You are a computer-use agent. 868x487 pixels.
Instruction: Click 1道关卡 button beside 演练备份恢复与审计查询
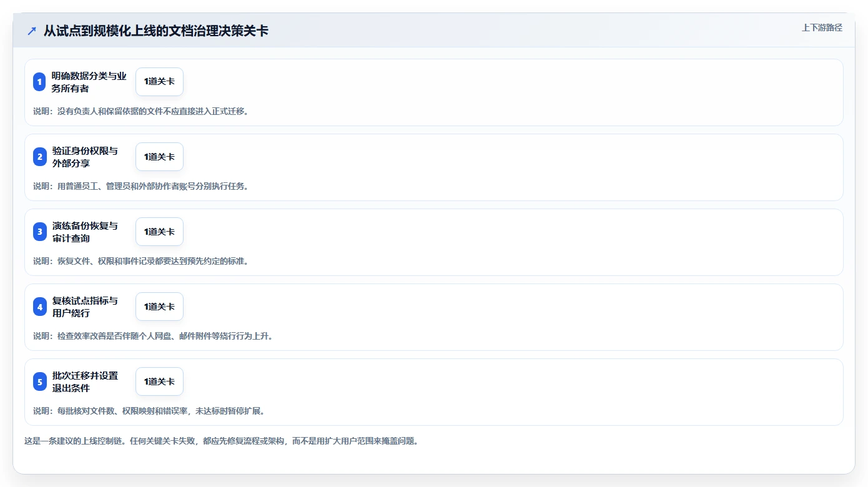point(159,232)
